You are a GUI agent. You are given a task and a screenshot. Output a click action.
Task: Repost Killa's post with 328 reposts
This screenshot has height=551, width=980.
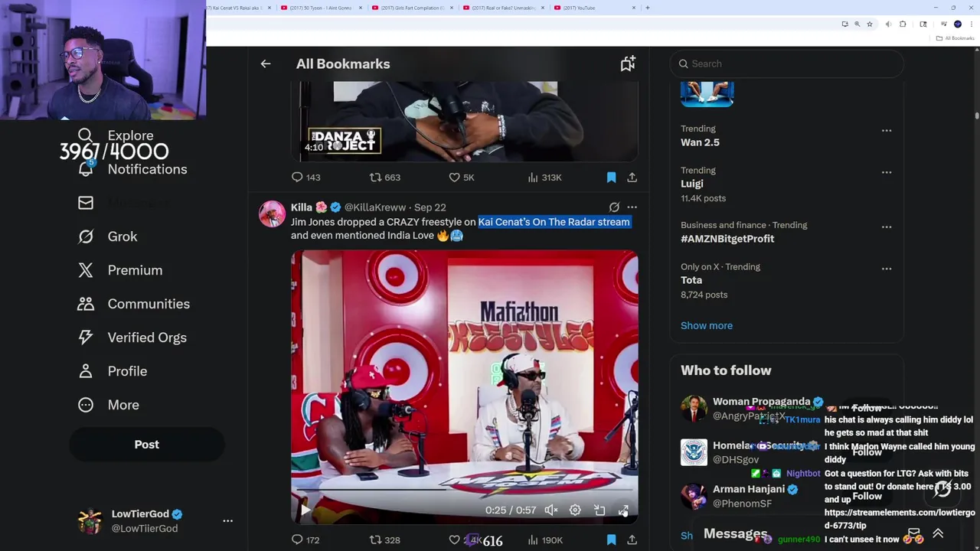click(375, 540)
